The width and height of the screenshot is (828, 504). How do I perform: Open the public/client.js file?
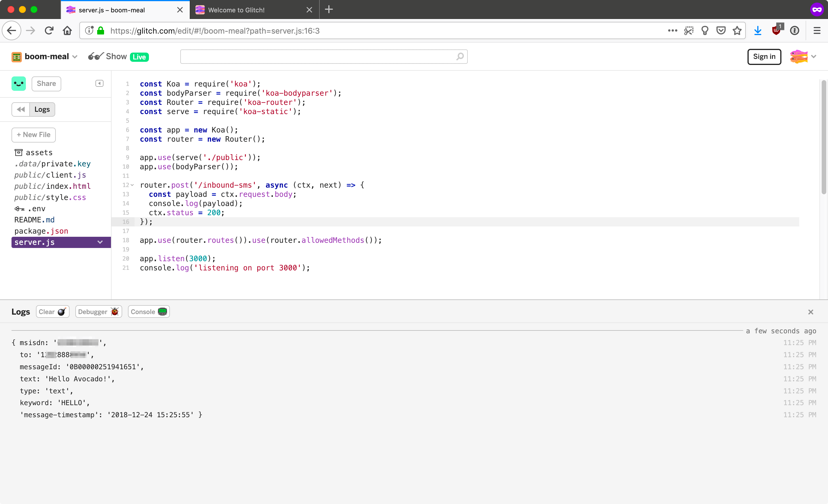pos(50,175)
